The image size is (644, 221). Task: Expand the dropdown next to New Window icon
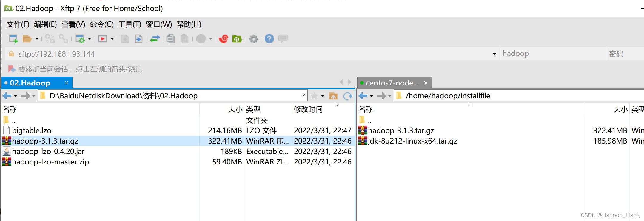click(90, 39)
